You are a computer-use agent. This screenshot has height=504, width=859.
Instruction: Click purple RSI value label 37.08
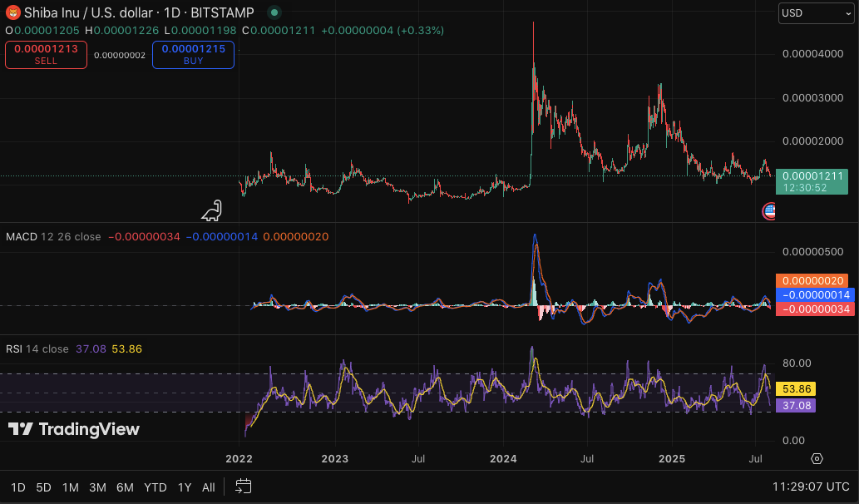point(796,405)
